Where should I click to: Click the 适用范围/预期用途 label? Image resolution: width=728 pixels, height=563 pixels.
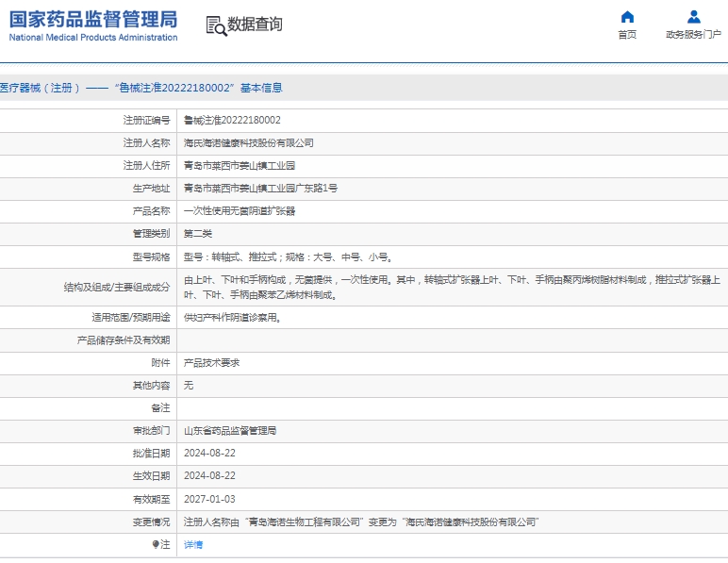pyautogui.click(x=131, y=318)
